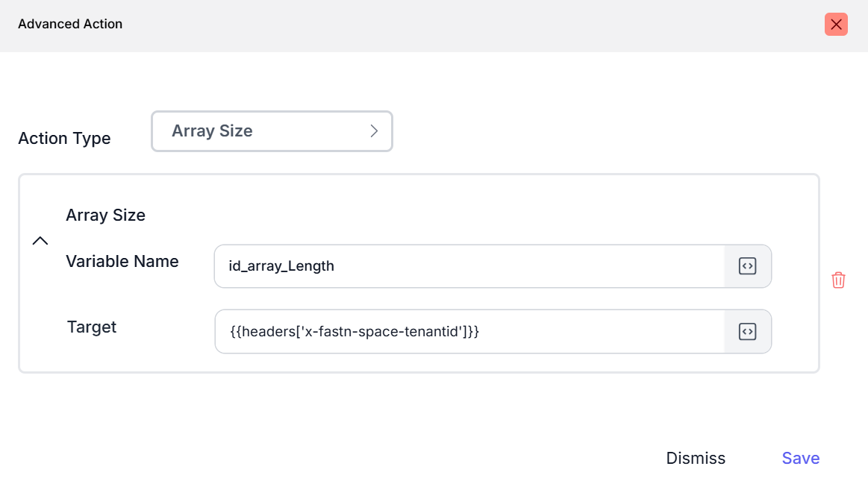The image size is (868, 478).
Task: Delete the Array Size action with trash icon
Action: click(x=838, y=280)
